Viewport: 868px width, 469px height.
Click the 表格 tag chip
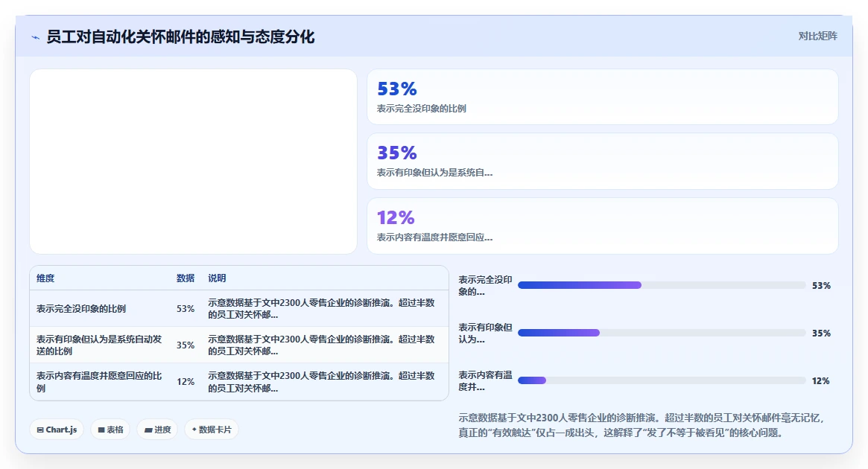coord(110,430)
